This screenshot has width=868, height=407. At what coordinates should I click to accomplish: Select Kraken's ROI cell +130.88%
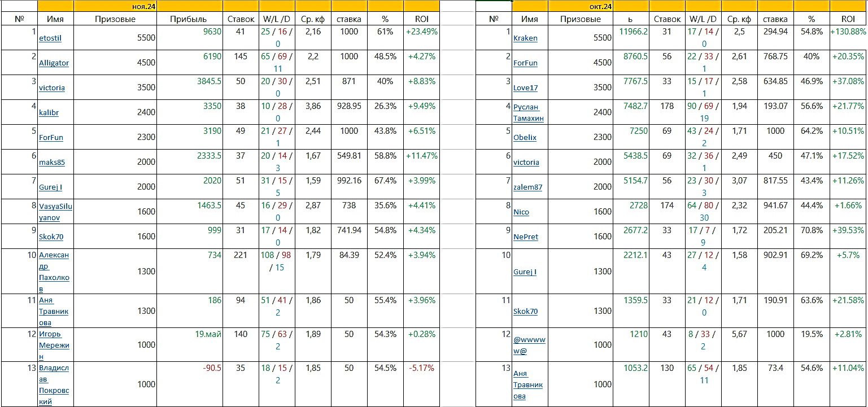click(x=848, y=38)
